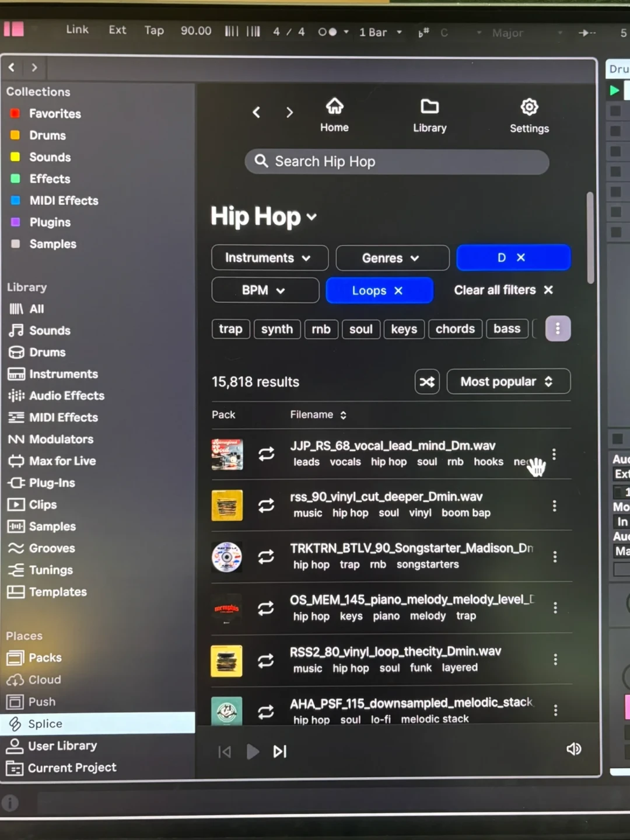630x840 pixels.
Task: Toggle preview volume speaker icon
Action: coord(574,749)
